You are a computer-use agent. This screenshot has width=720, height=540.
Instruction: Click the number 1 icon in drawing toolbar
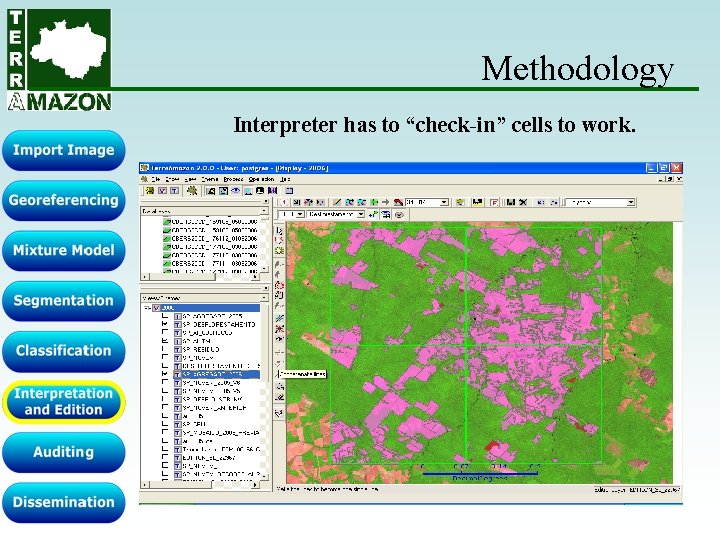pyautogui.click(x=284, y=202)
